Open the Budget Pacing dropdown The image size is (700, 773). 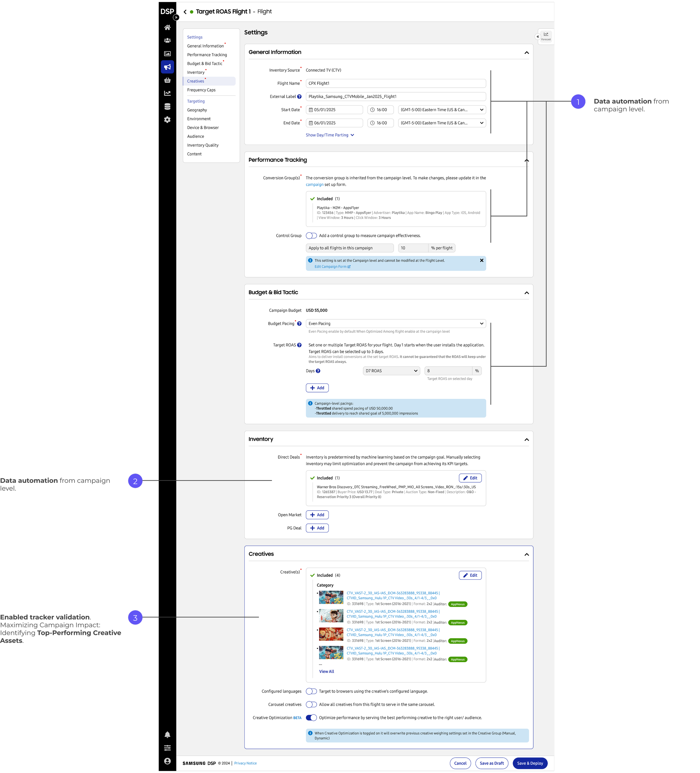pyautogui.click(x=396, y=323)
